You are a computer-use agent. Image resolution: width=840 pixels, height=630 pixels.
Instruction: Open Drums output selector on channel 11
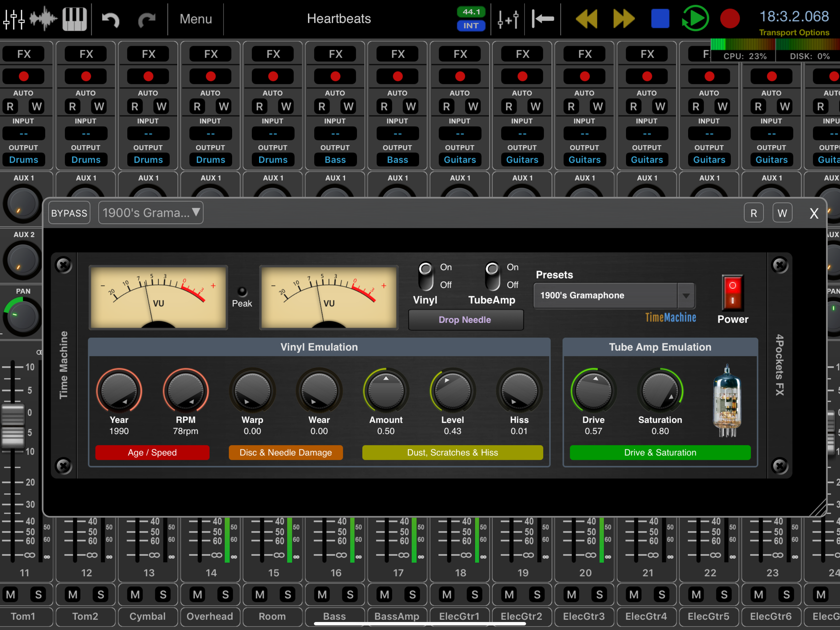click(x=24, y=160)
